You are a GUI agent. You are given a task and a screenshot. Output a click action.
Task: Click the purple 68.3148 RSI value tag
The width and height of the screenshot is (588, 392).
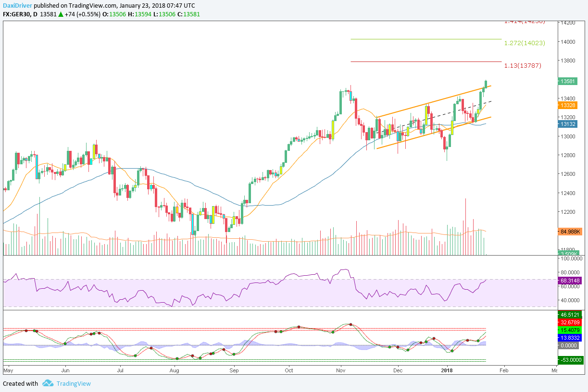click(x=570, y=280)
